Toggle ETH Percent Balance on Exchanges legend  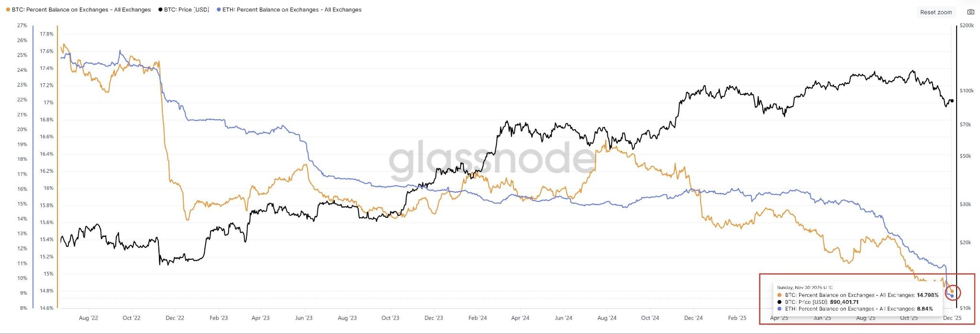click(x=292, y=10)
